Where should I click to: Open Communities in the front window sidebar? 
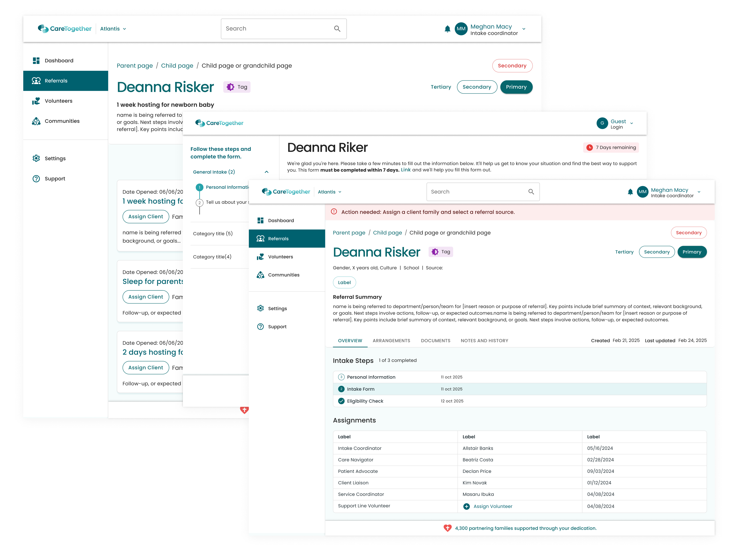pos(283,275)
